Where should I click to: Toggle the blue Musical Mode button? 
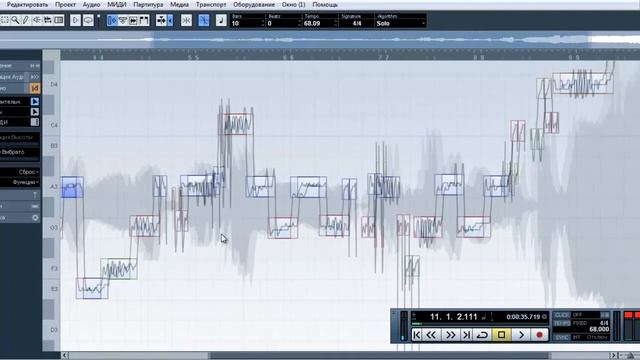click(x=204, y=20)
